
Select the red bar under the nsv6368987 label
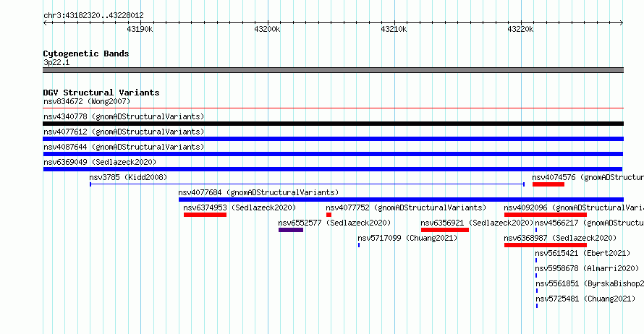pos(546,245)
